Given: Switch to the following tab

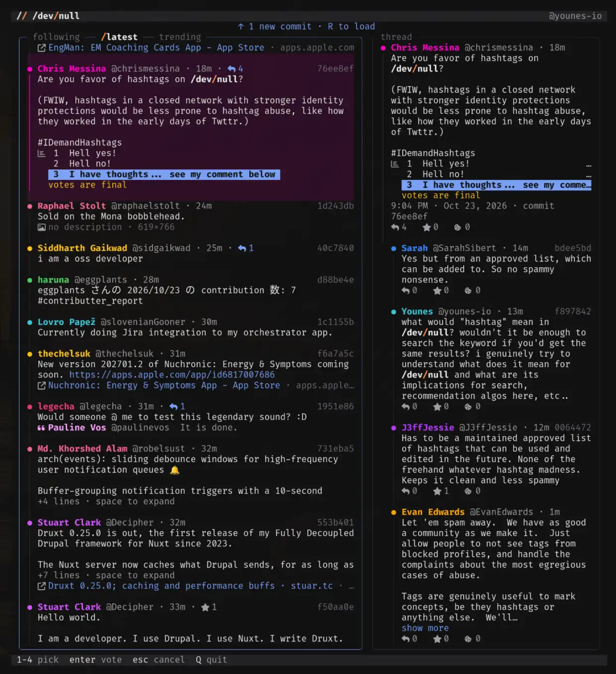Looking at the screenshot, I should (56, 37).
